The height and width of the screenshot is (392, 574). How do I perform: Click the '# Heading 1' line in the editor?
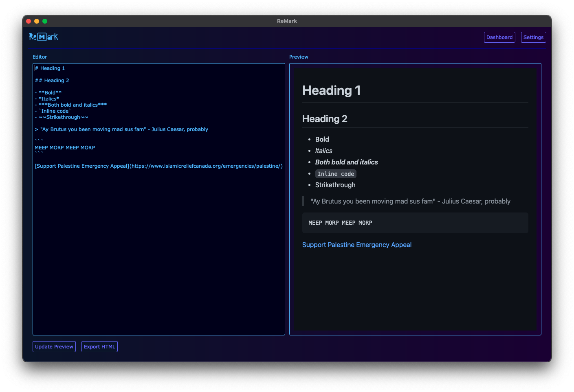50,68
